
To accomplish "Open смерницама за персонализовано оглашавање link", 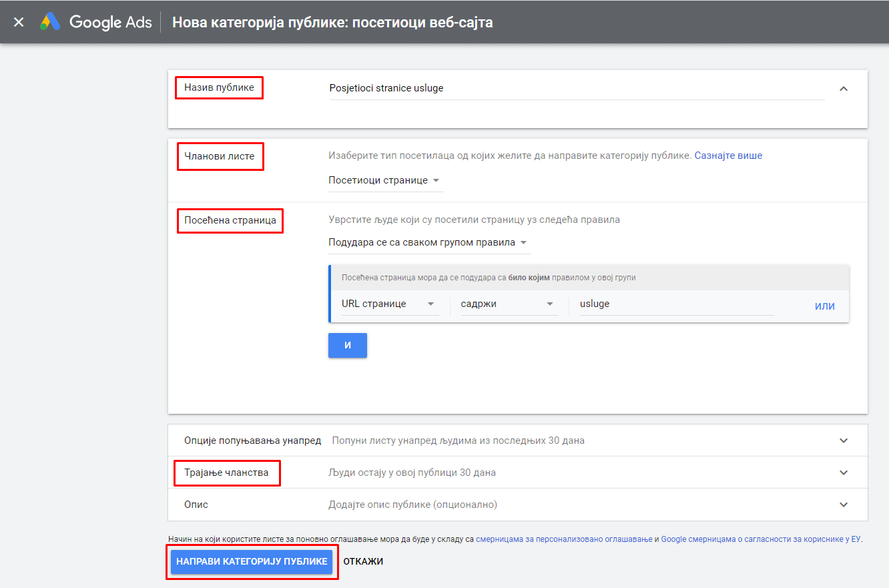I will (x=564, y=539).
